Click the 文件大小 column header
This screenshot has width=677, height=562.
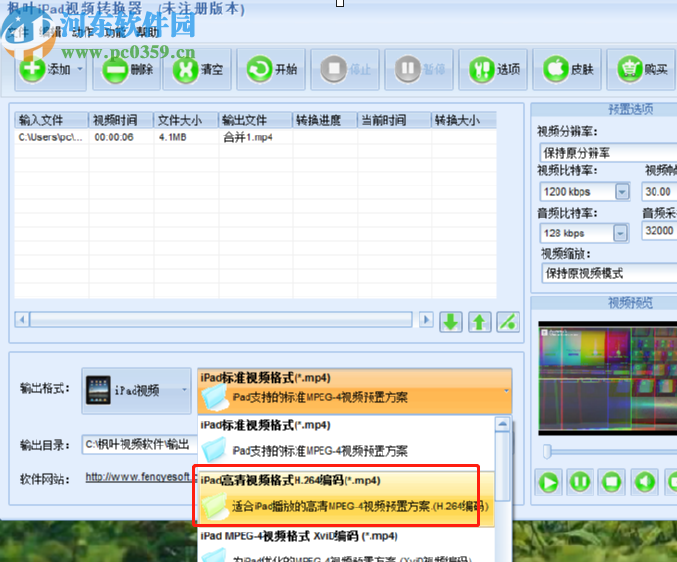[186, 120]
